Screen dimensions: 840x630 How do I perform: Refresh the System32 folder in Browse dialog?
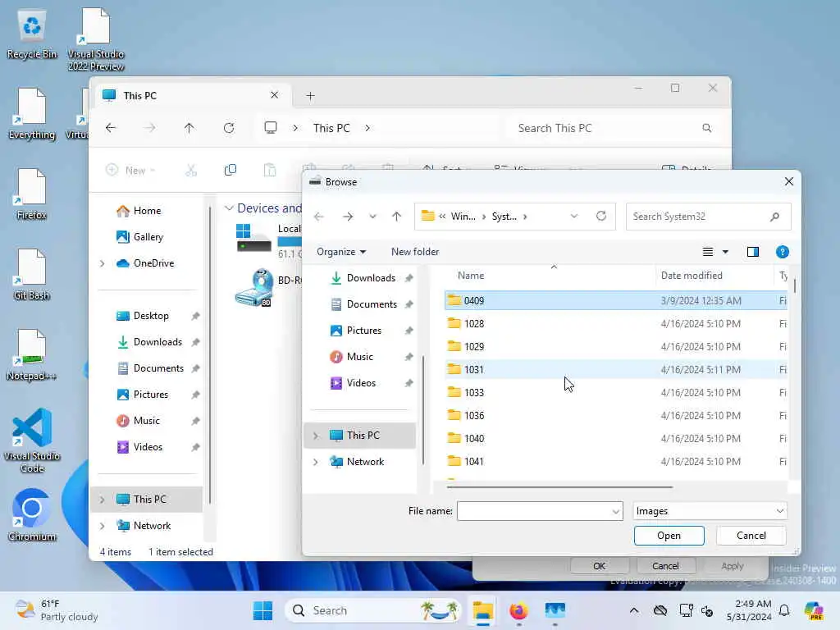pos(601,216)
